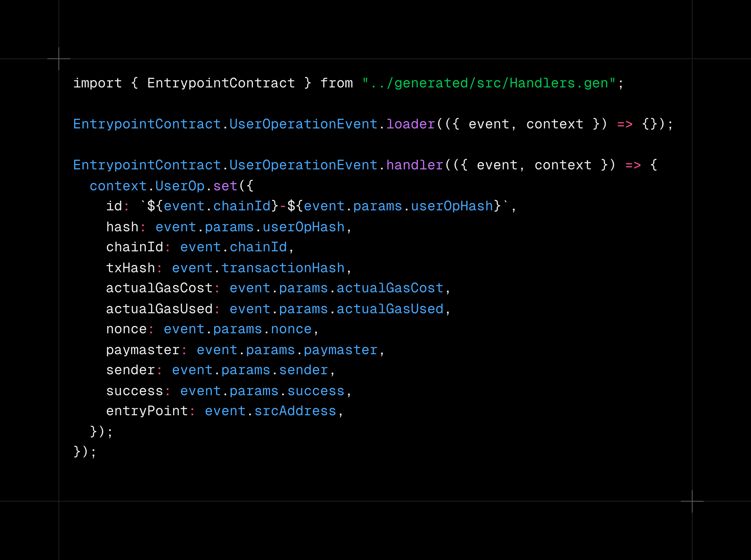Select the nonce property key

[126, 329]
